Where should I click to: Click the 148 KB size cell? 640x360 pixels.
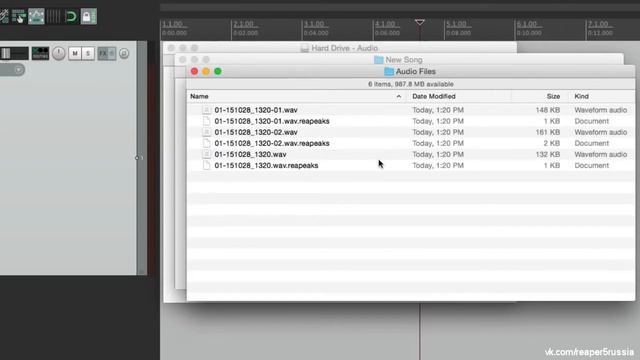[547, 110]
